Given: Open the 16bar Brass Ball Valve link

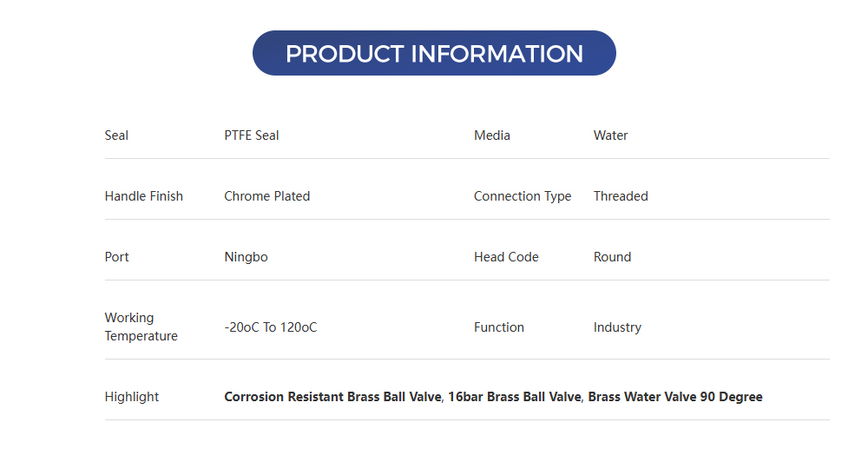Looking at the screenshot, I should 514,397.
